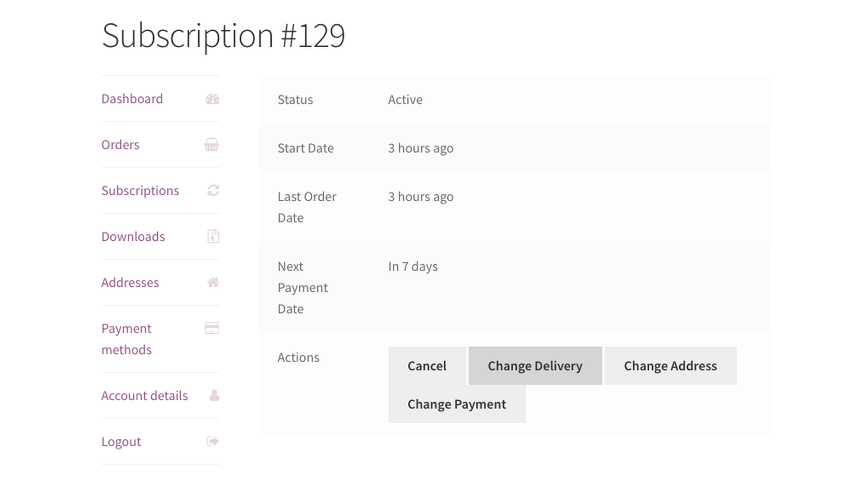Open the Addresses section
Screen dimensions: 868x488
[130, 282]
